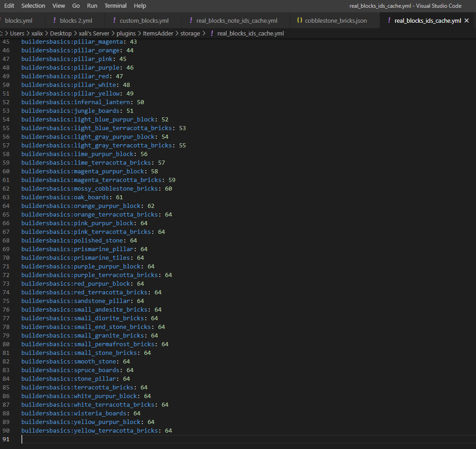Open the Terminal menu

115,5
